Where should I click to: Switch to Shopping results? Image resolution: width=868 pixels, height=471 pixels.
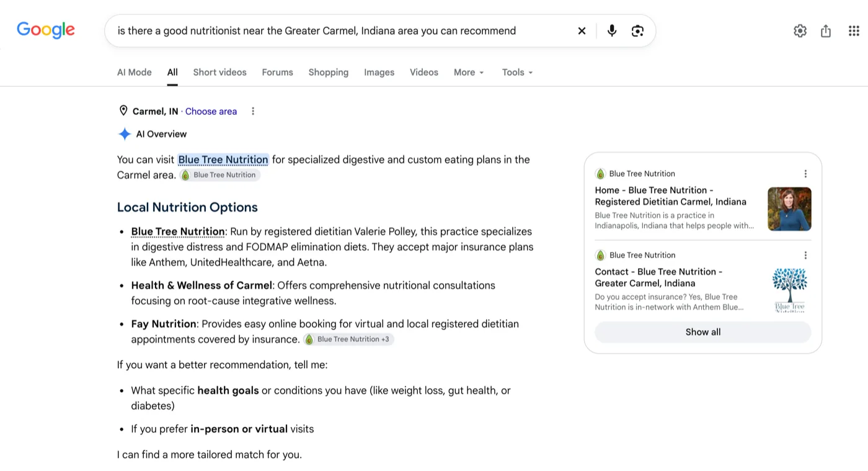(329, 72)
